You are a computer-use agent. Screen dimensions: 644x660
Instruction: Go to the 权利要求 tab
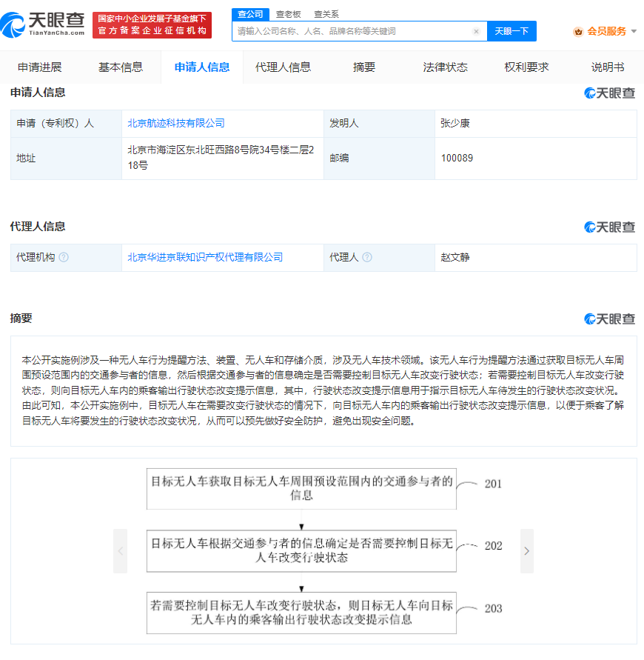526,67
